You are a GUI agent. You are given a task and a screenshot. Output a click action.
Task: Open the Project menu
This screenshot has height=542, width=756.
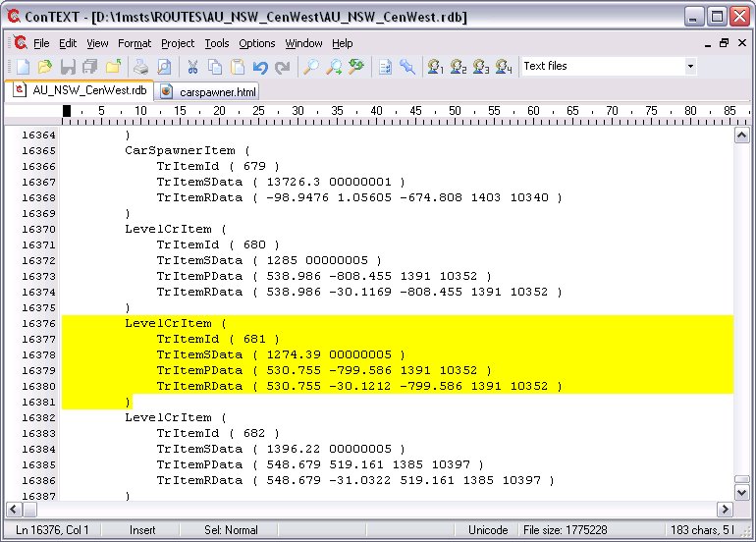[178, 43]
